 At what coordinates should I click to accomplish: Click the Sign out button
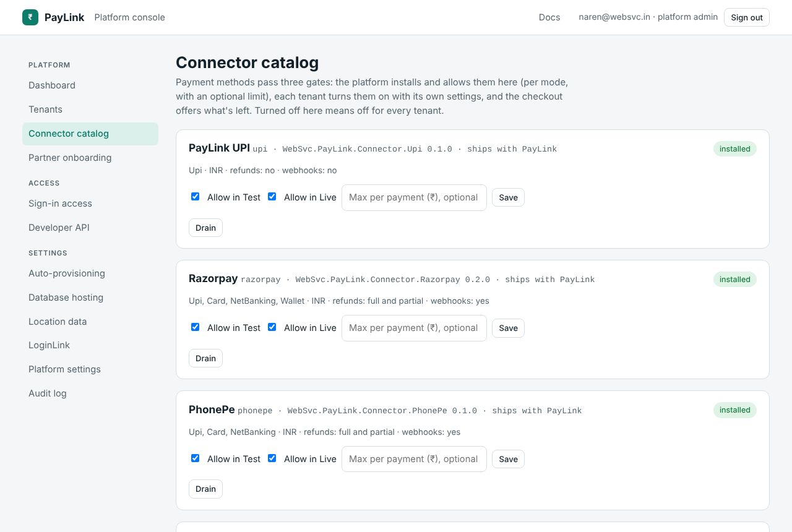pos(747,17)
